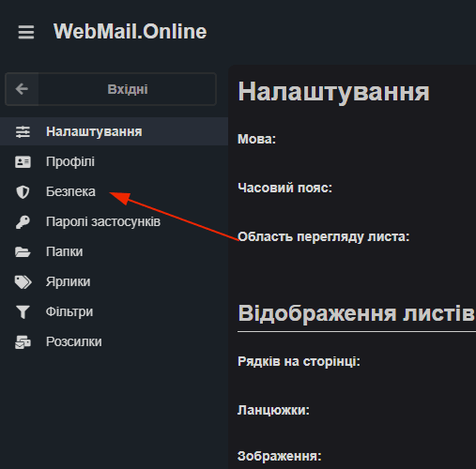Click the tags icon for Ярлики

(23, 282)
